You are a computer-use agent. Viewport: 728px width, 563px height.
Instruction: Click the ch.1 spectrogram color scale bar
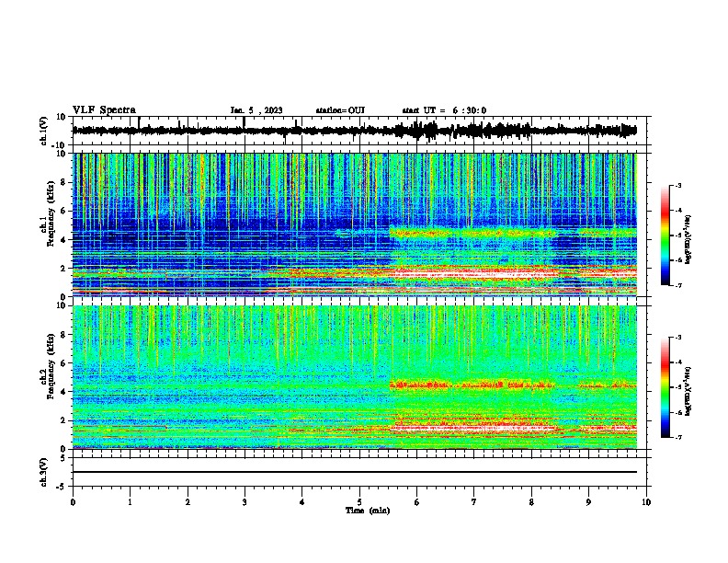click(665, 236)
